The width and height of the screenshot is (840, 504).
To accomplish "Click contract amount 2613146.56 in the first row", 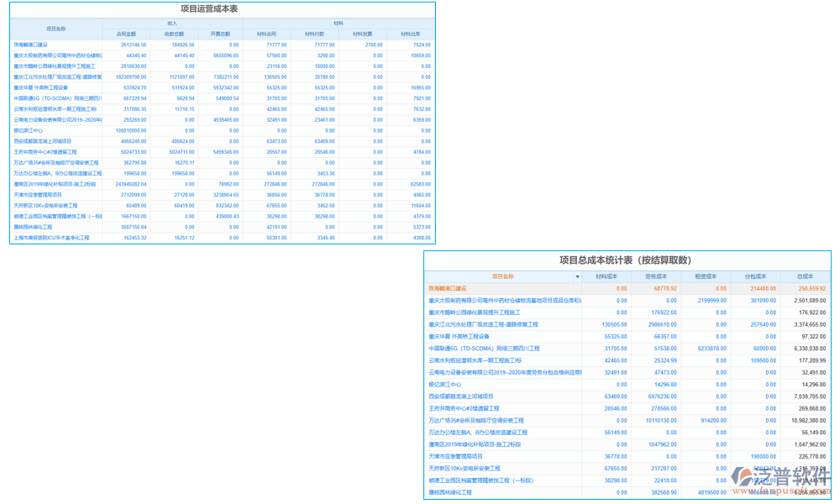I will (x=134, y=45).
